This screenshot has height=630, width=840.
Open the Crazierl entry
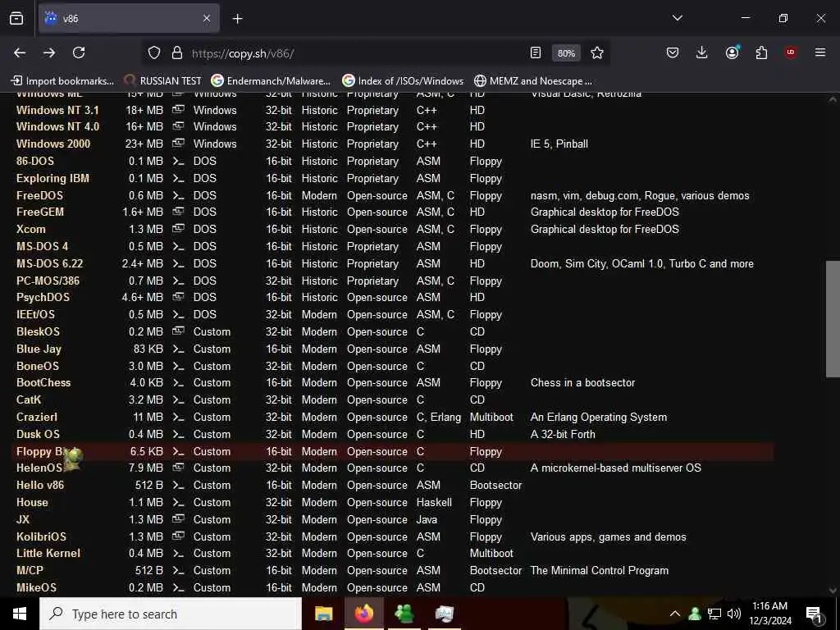point(36,417)
